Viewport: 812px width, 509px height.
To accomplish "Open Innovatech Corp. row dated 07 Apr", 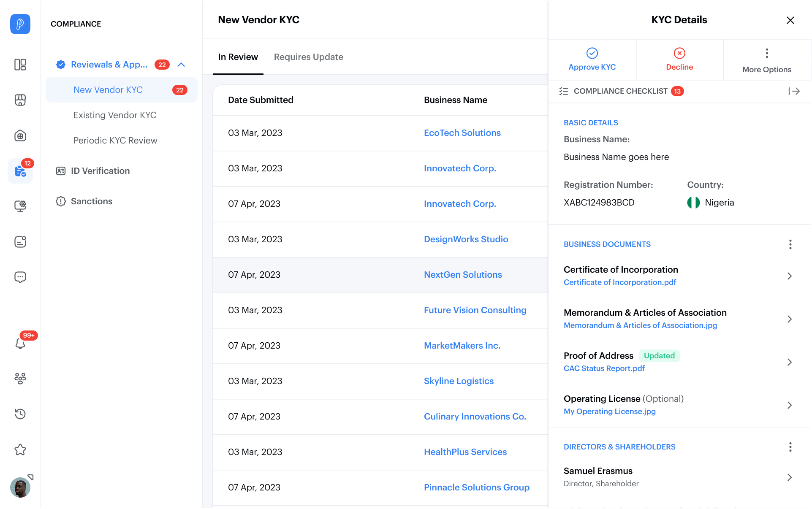I will tap(459, 204).
